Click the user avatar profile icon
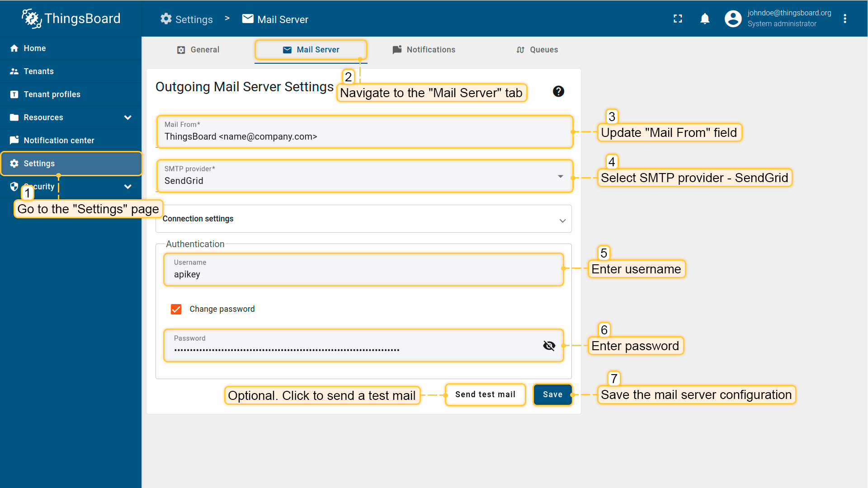 [x=733, y=19]
